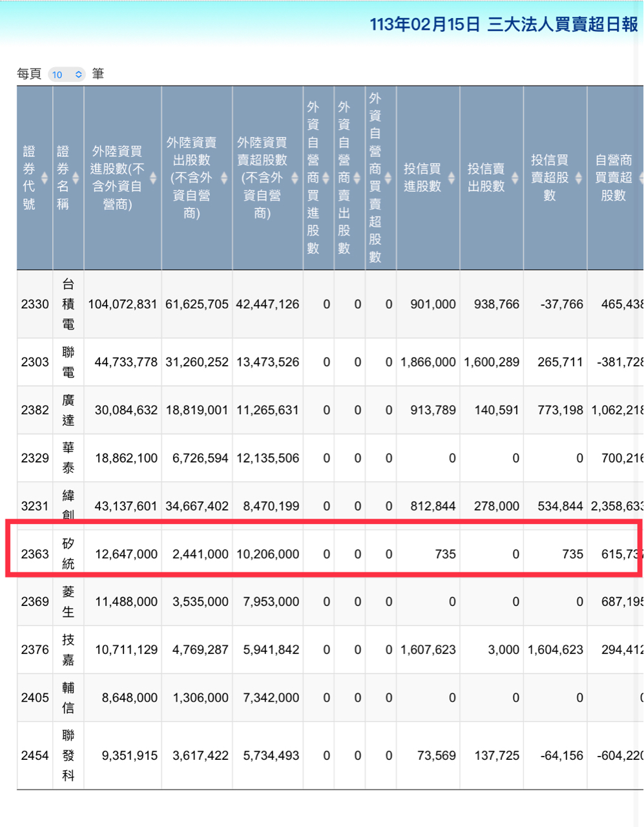
Task: Select stock name 華泰 cell
Action: (68, 458)
